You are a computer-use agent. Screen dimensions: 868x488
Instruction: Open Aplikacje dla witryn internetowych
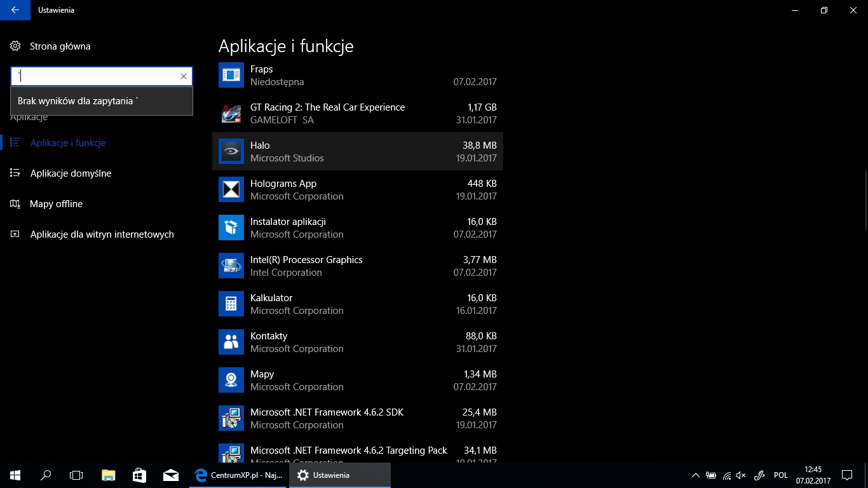click(x=102, y=234)
